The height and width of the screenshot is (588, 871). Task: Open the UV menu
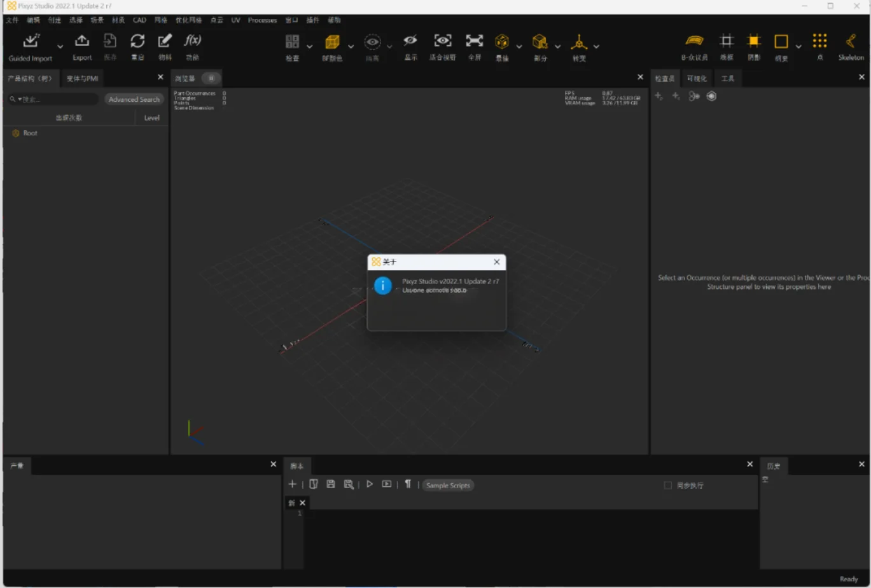coord(235,20)
